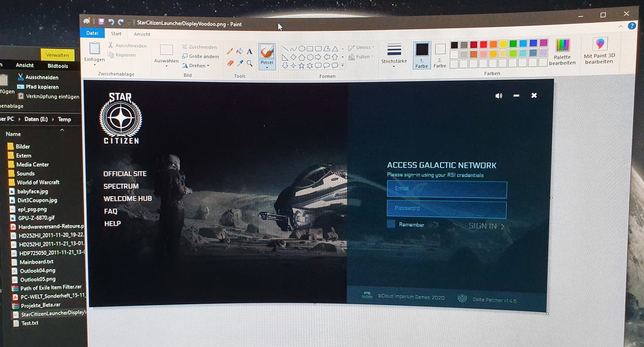Switch to the Start ribbon tab
Image resolution: width=644 pixels, height=347 pixels.
[x=116, y=34]
